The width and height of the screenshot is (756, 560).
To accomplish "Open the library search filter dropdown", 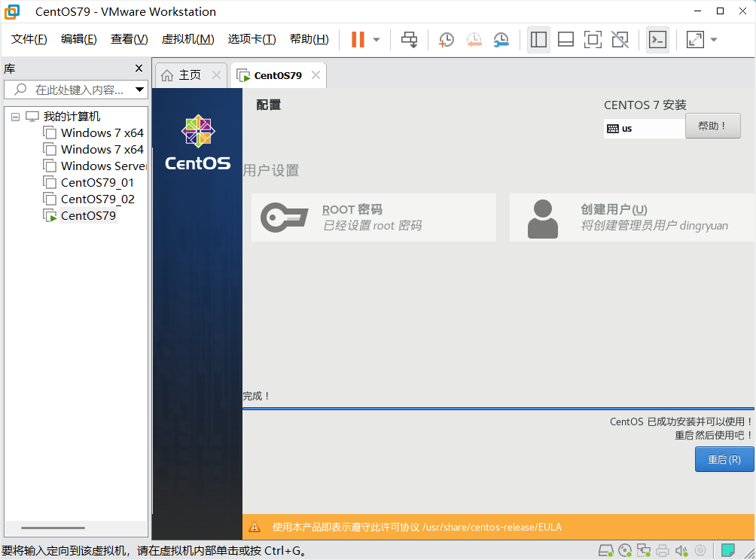I will [139, 90].
